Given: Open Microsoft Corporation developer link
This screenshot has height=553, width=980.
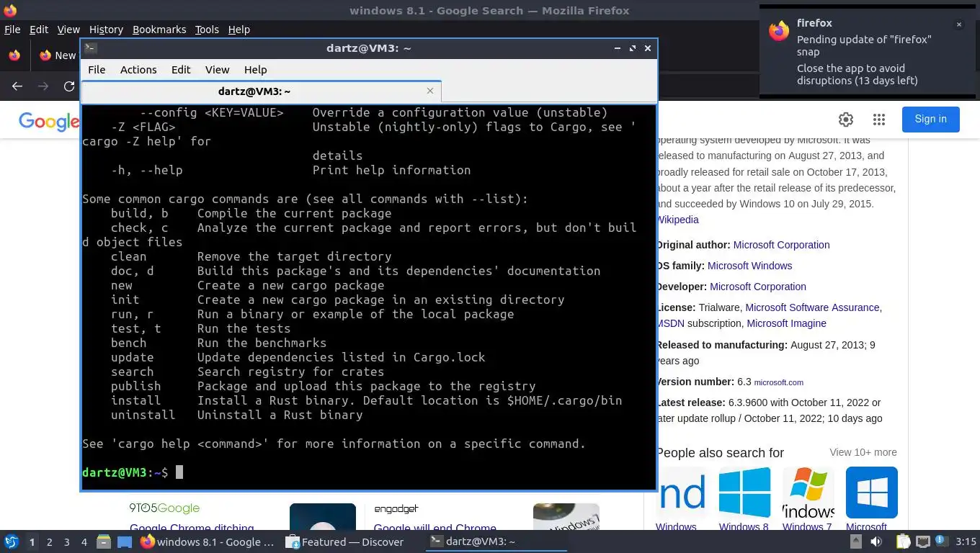Looking at the screenshot, I should point(758,287).
